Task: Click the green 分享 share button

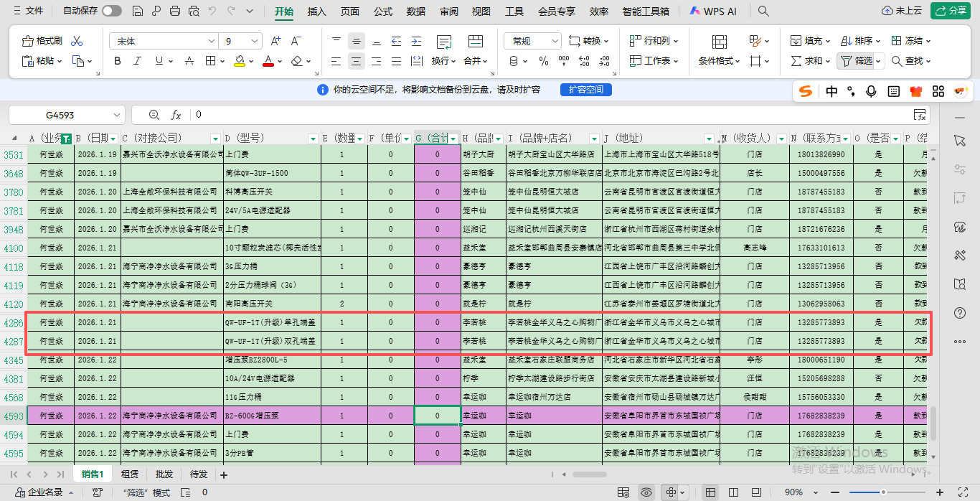Action: (x=951, y=11)
